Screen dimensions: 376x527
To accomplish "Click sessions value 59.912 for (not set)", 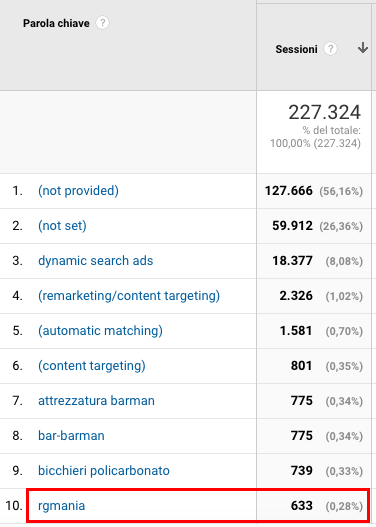I will point(292,226).
